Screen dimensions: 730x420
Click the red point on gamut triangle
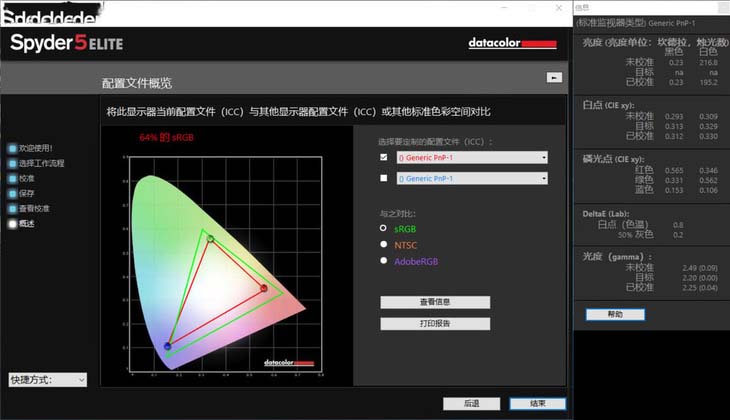(264, 288)
